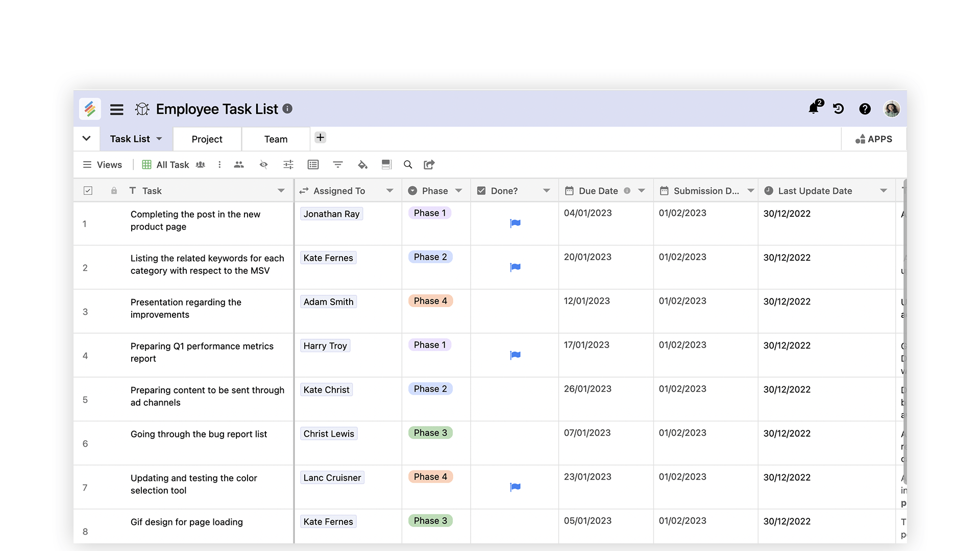Expand the Phase column dropdown arrow

tap(459, 191)
